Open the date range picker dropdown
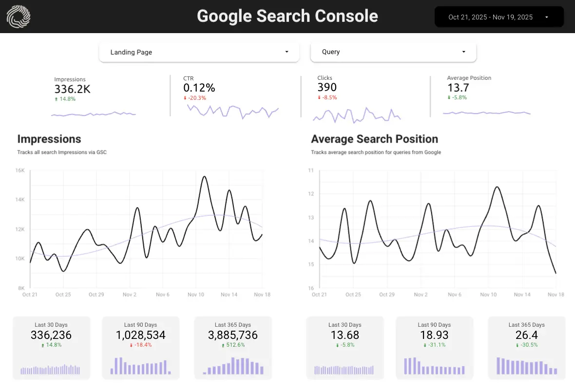The width and height of the screenshot is (575, 392). pos(499,17)
